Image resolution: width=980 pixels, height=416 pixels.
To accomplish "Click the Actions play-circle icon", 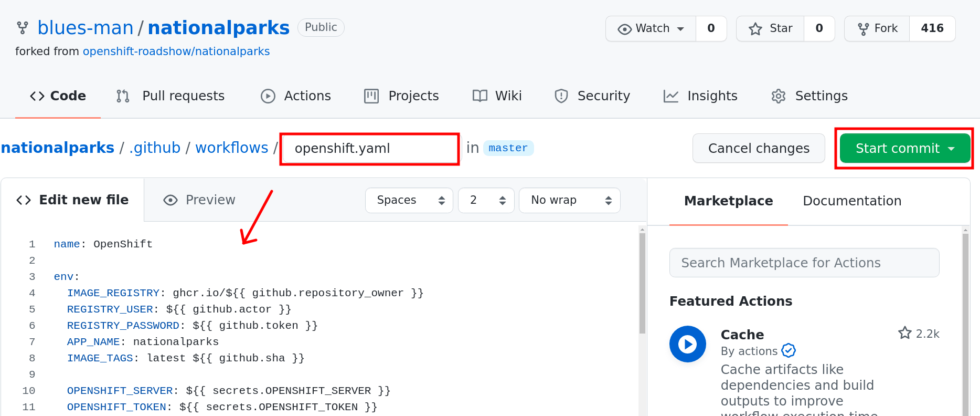I will 268,96.
